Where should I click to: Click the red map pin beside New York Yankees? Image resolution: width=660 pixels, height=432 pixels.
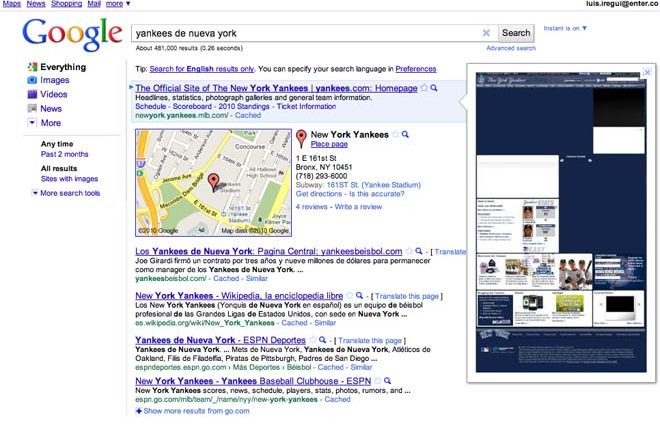[x=301, y=139]
